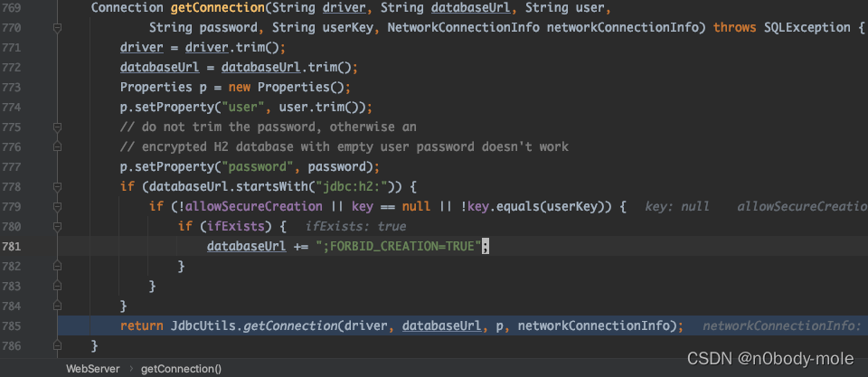Collapse comment fold marker on line 775

pyautogui.click(x=57, y=127)
